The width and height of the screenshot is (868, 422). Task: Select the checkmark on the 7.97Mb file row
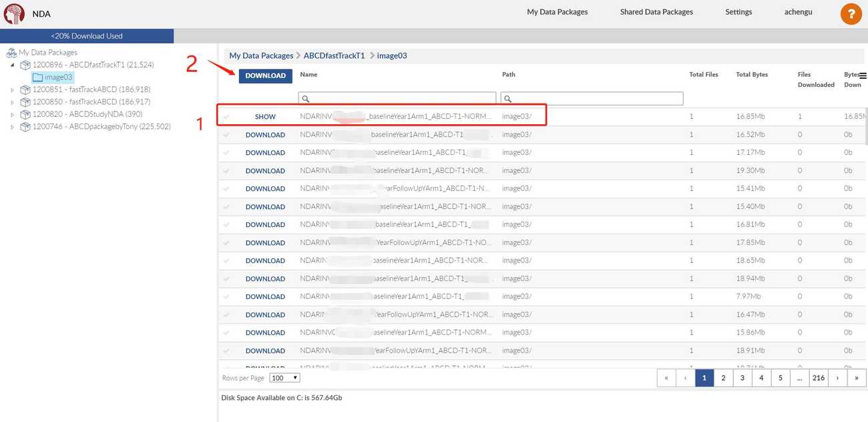pyautogui.click(x=226, y=296)
